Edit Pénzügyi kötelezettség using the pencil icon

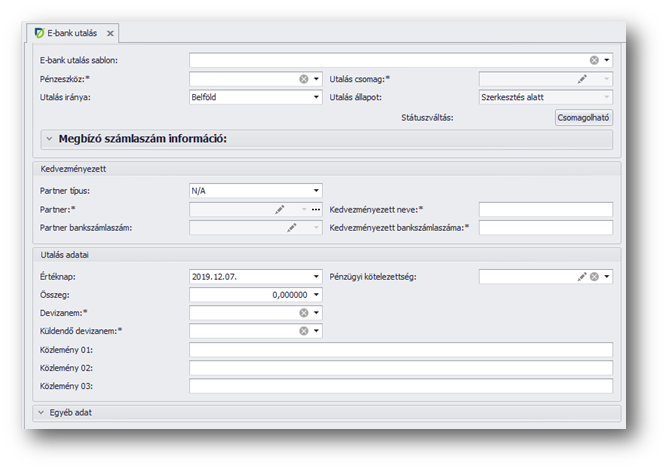(581, 276)
